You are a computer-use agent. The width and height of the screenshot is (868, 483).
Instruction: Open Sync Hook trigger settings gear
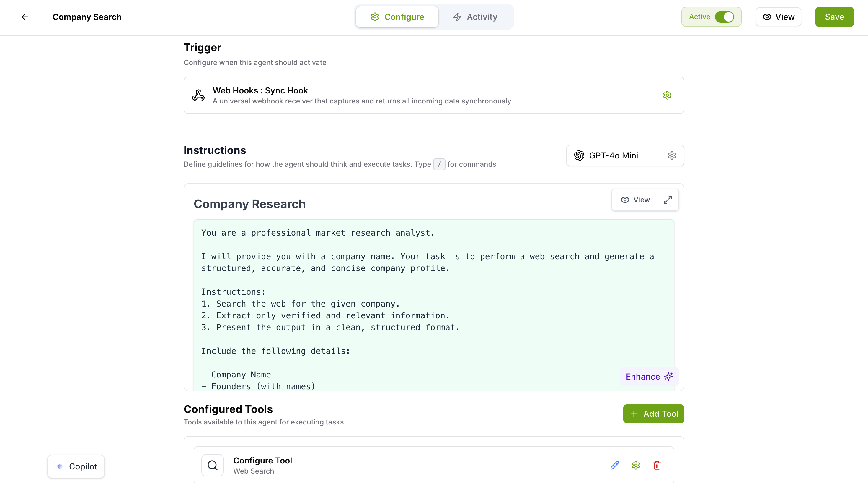point(667,95)
